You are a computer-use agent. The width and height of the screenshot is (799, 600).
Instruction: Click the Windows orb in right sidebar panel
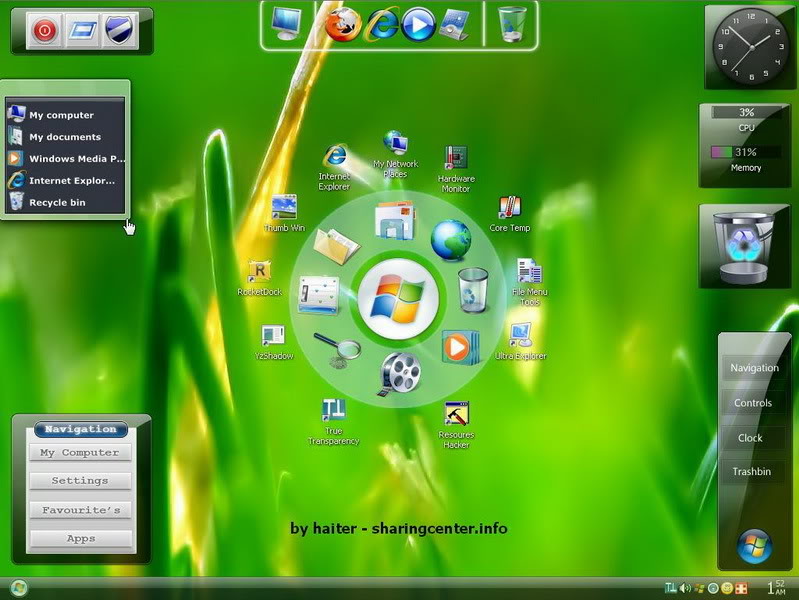(x=755, y=547)
